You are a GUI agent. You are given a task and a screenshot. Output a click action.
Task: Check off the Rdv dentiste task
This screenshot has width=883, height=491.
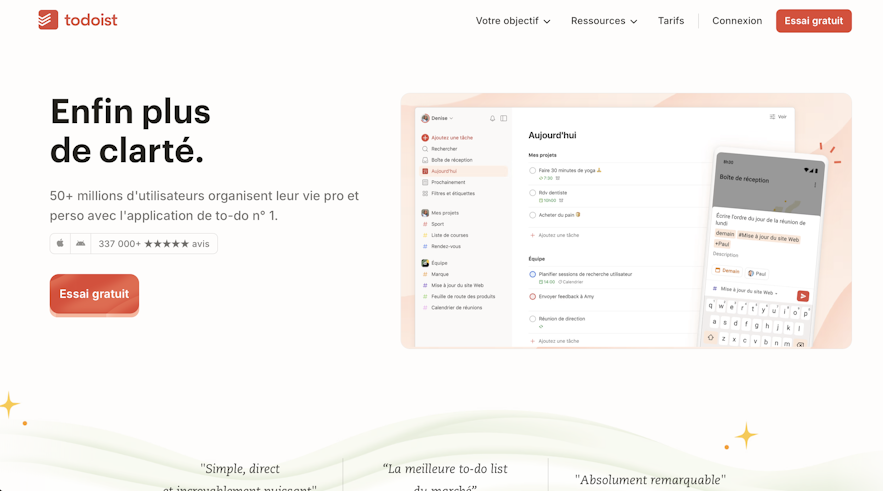pos(532,193)
